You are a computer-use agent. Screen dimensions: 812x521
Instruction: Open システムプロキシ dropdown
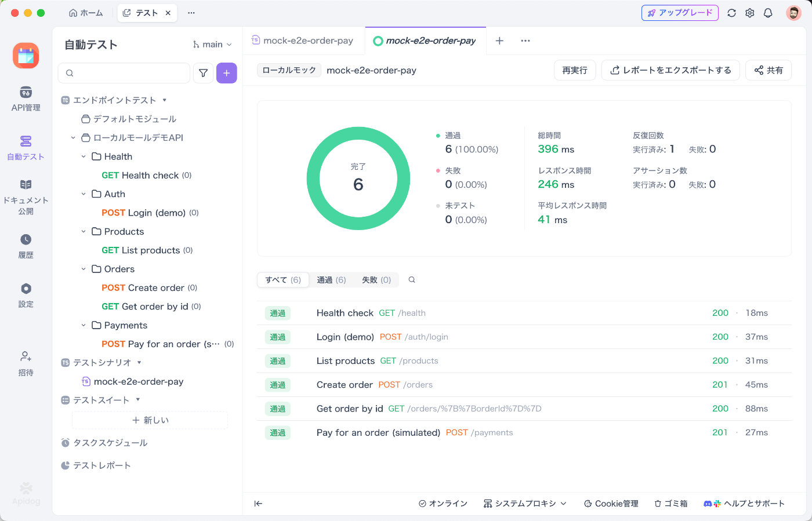tap(525, 504)
